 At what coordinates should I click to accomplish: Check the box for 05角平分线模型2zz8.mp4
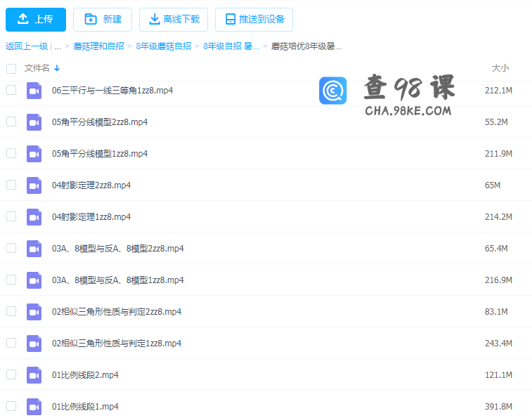tap(11, 122)
